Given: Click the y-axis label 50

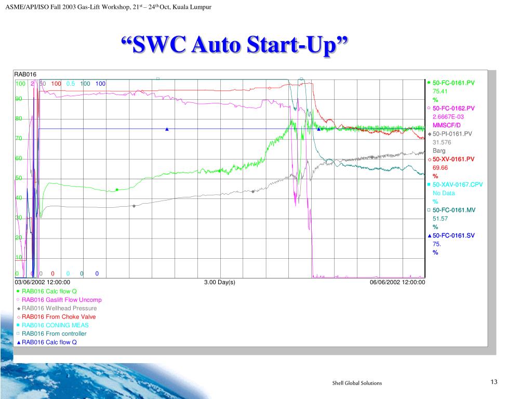Looking at the screenshot, I should [x=19, y=179].
